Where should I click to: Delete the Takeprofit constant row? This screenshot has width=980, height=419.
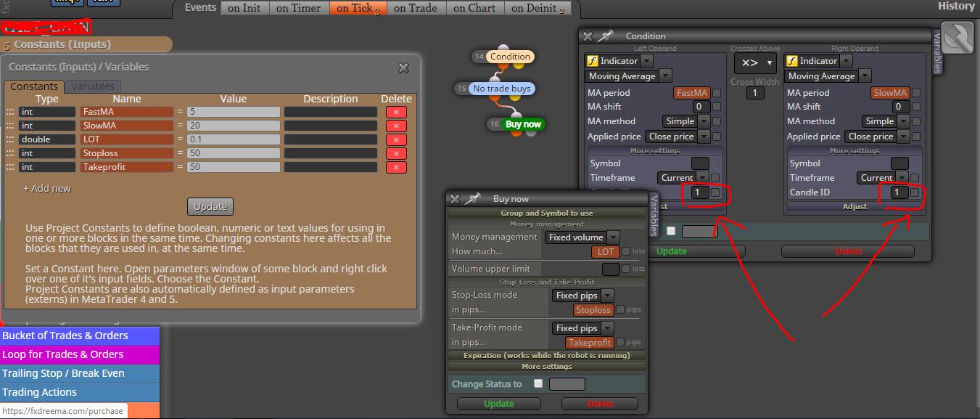[396, 167]
